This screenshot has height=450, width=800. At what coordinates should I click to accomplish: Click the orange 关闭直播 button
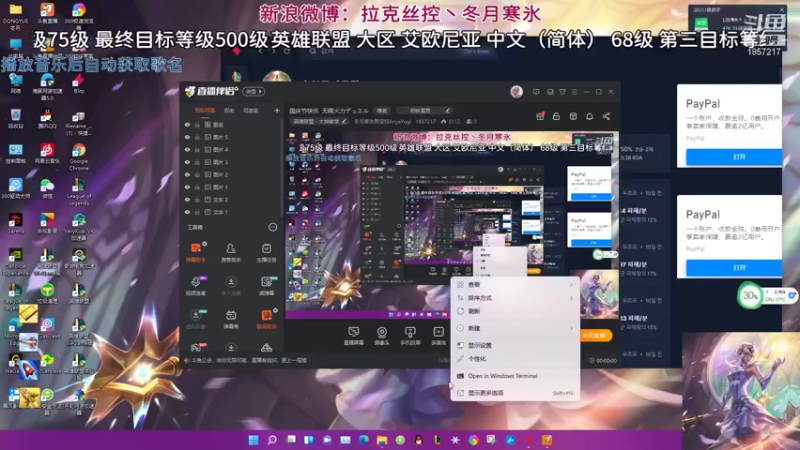[594, 335]
